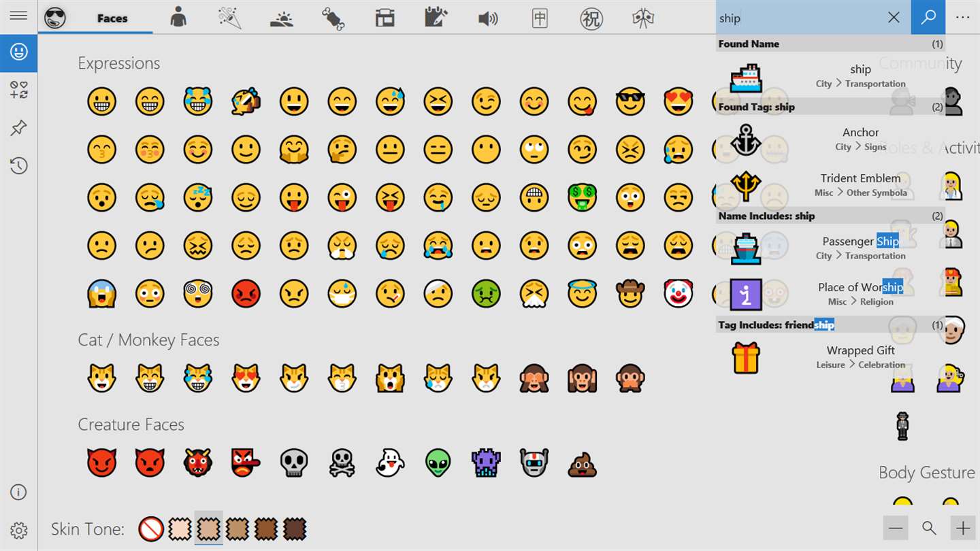Select the no skin tone option
Image resolution: width=980 pixels, height=551 pixels.
(150, 529)
